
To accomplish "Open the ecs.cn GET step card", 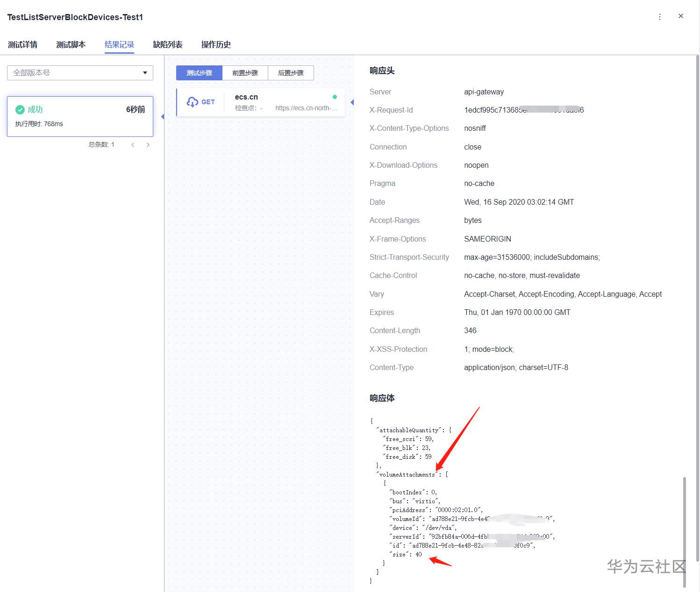I will (x=261, y=102).
